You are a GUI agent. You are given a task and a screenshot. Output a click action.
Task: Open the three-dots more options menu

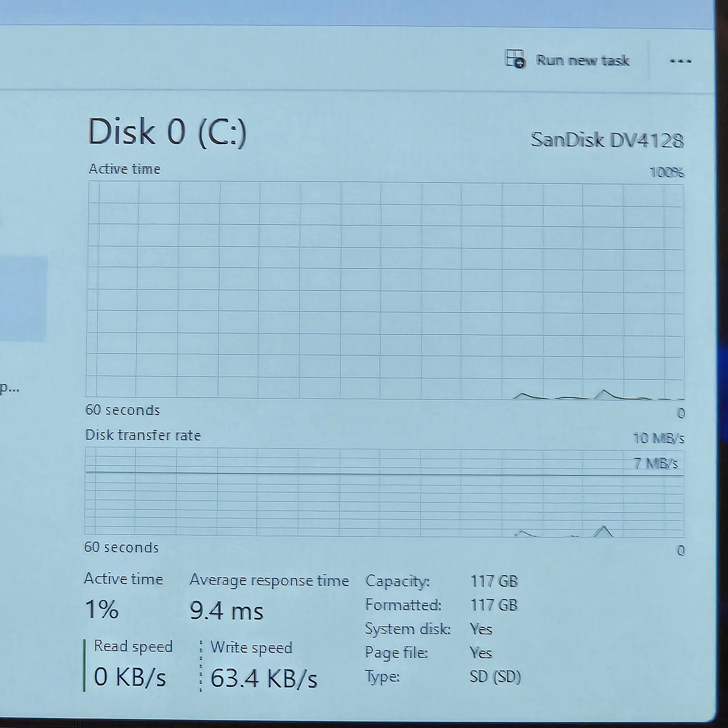pos(680,61)
